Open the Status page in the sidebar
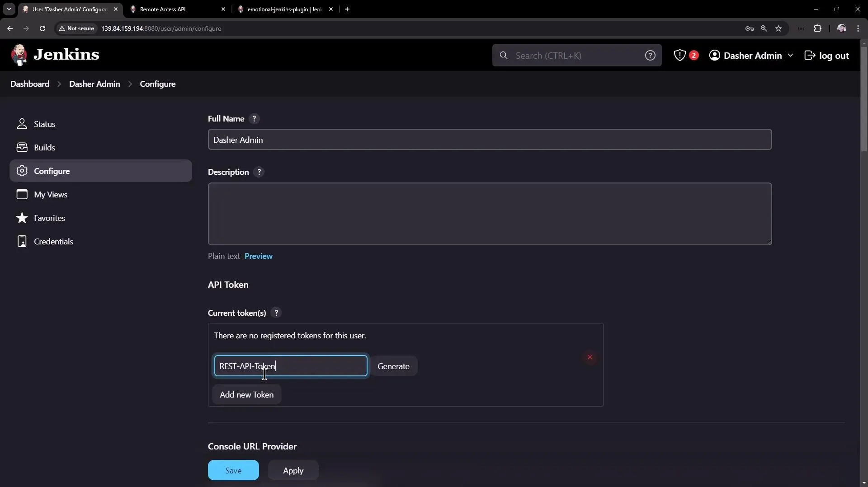Image resolution: width=868 pixels, height=487 pixels. [x=45, y=124]
